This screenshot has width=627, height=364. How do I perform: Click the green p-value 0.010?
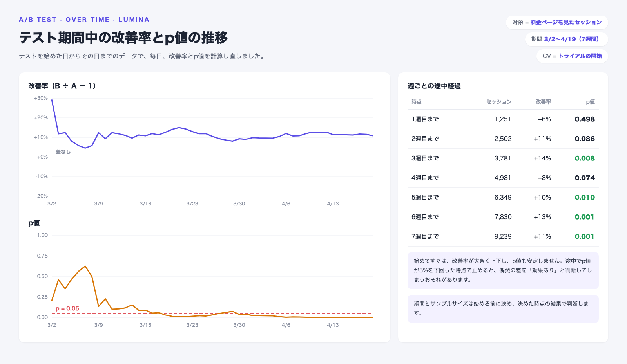[x=585, y=197]
